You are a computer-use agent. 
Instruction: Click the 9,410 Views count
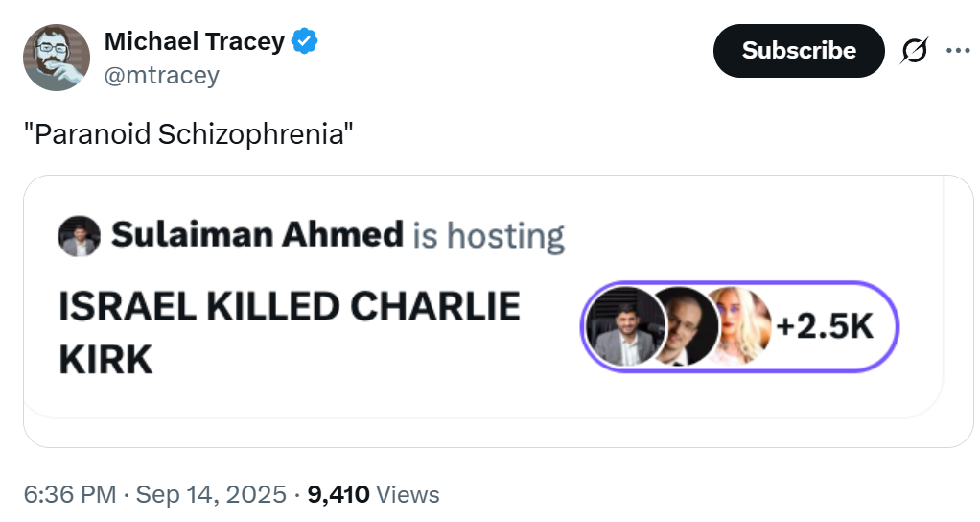coord(373,495)
